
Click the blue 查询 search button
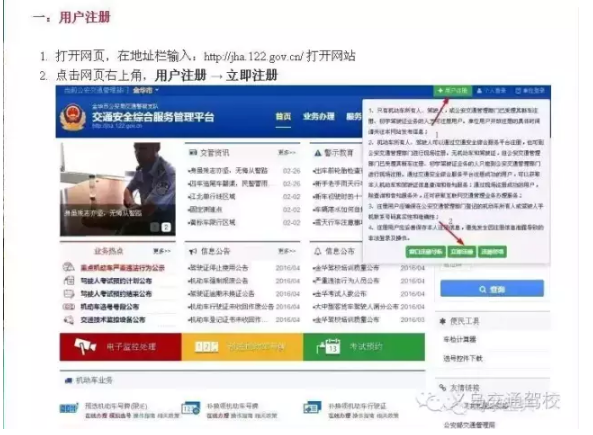(492, 289)
